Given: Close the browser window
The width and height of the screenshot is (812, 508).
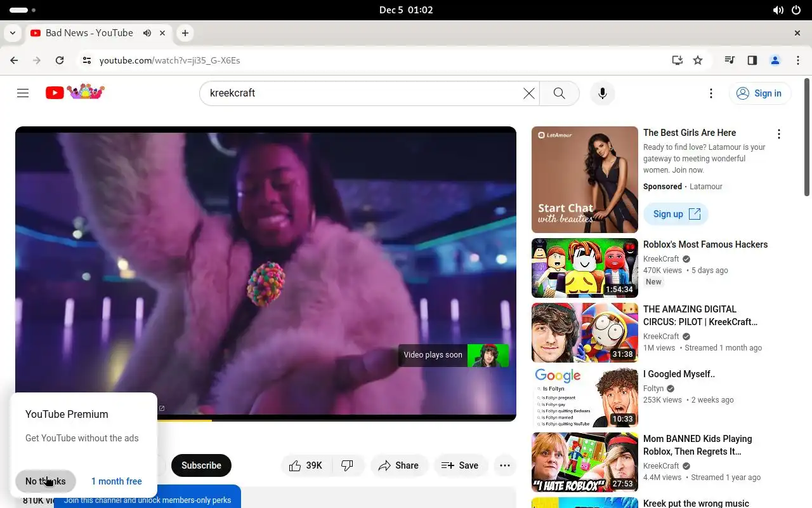Looking at the screenshot, I should (797, 33).
